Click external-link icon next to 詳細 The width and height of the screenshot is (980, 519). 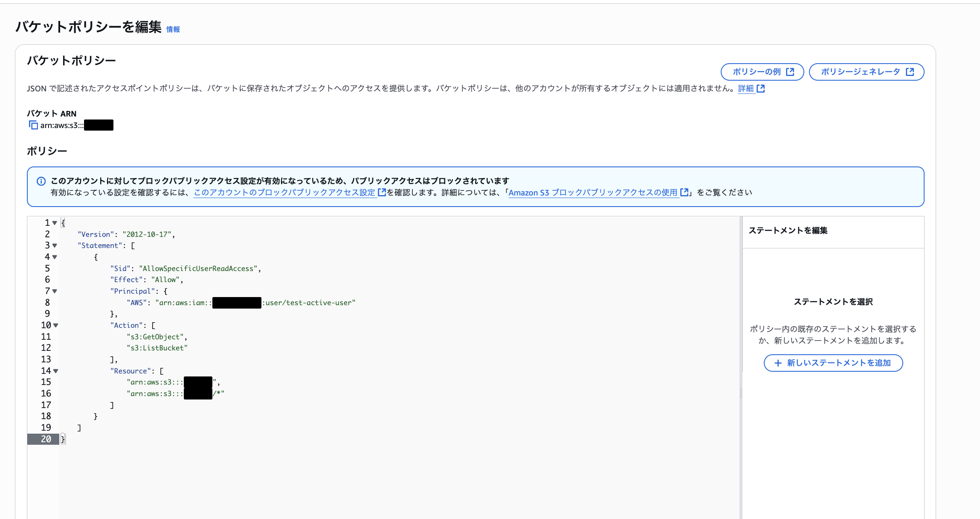[761, 89]
